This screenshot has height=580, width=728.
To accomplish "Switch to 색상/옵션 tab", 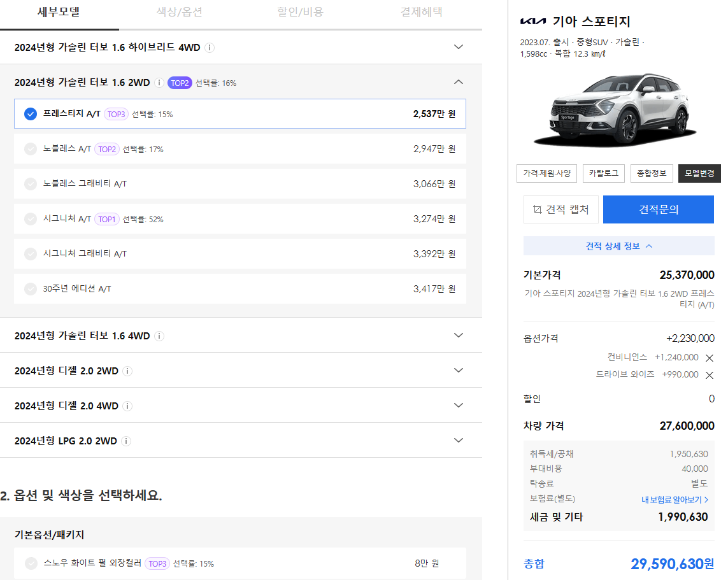I will [x=179, y=13].
